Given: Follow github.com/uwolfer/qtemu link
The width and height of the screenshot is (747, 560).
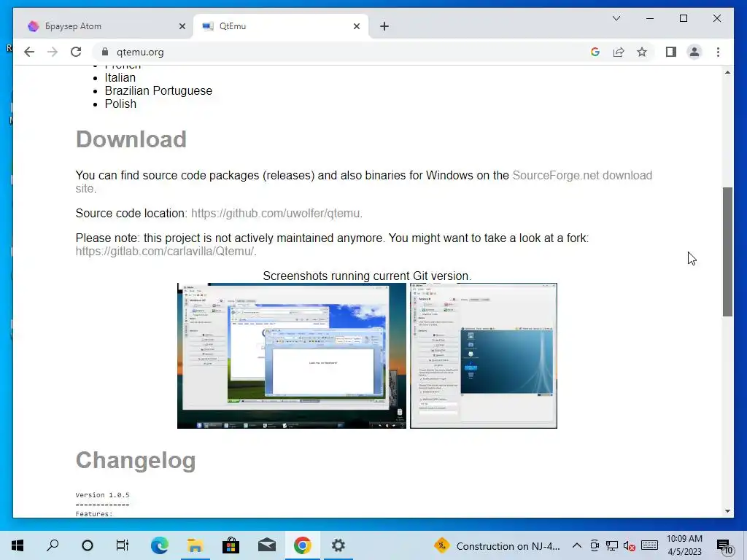Looking at the screenshot, I should 275,214.
